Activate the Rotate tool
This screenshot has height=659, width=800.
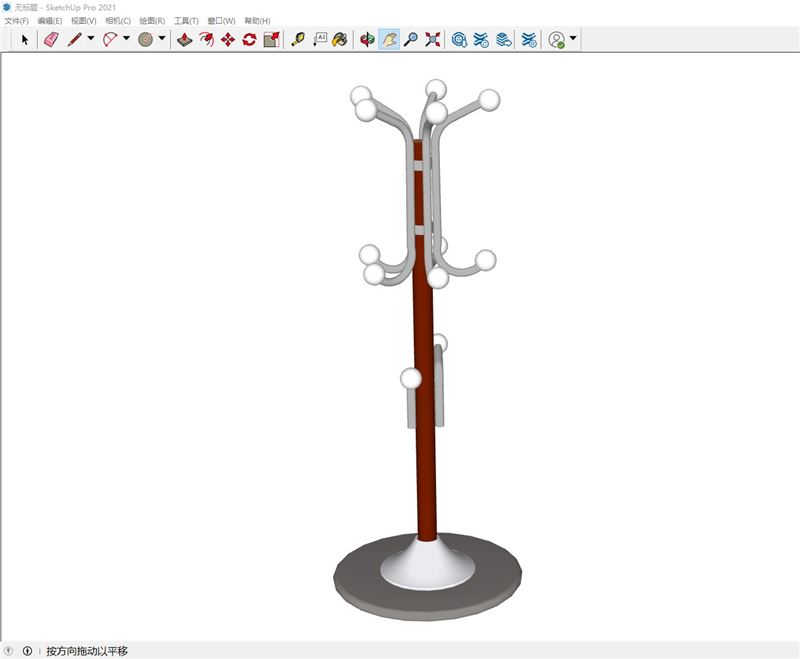(x=247, y=40)
